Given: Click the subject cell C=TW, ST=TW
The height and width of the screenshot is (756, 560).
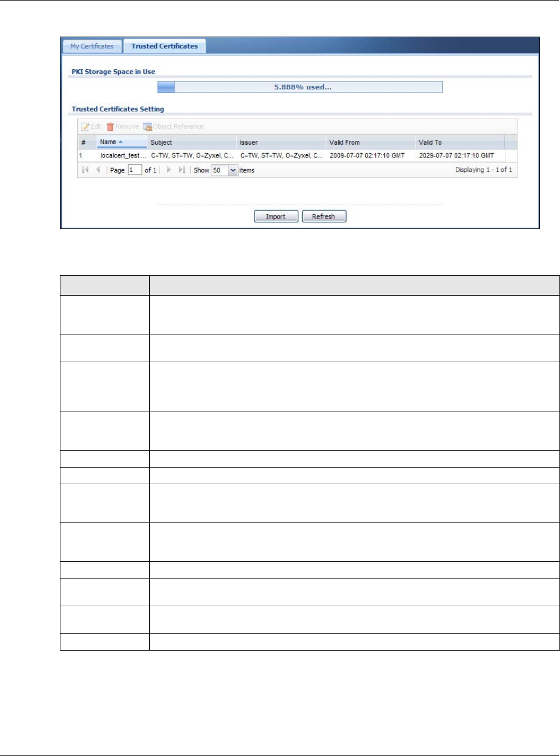Looking at the screenshot, I should 192,156.
